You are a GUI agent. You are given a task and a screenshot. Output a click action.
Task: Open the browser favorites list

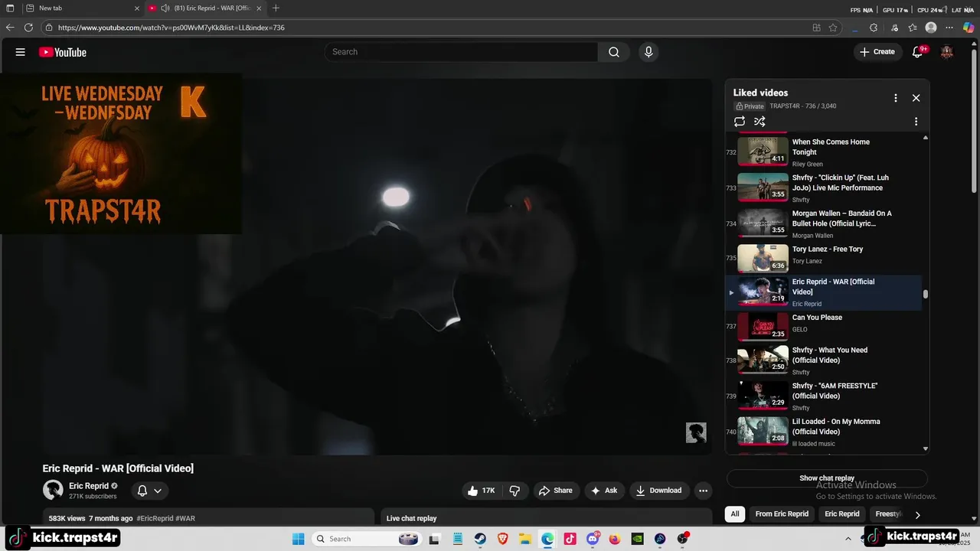(x=913, y=28)
